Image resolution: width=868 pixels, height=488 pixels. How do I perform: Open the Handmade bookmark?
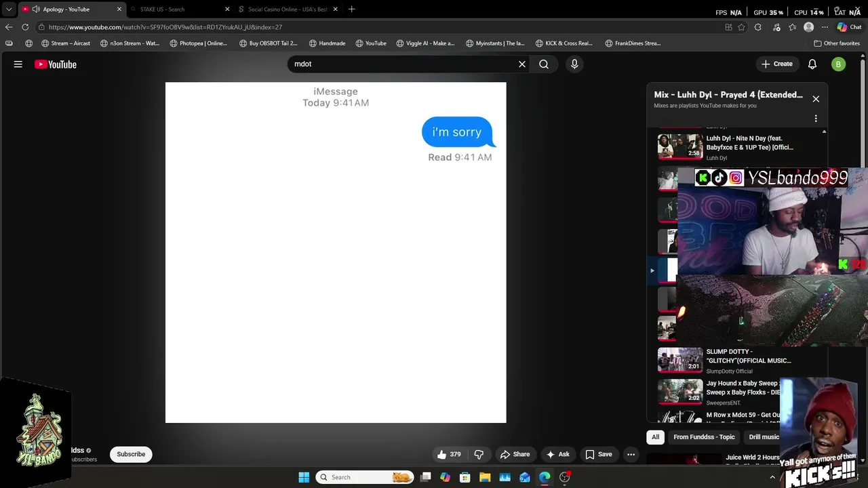[327, 43]
